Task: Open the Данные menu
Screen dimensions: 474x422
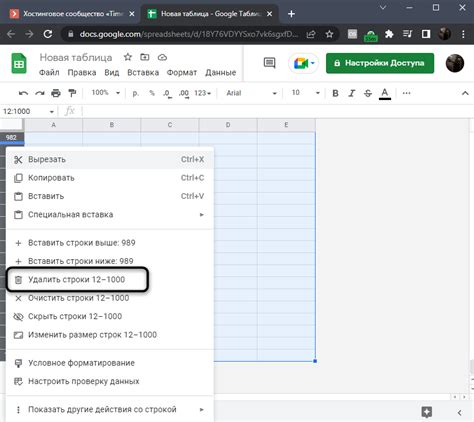Action: click(x=220, y=72)
